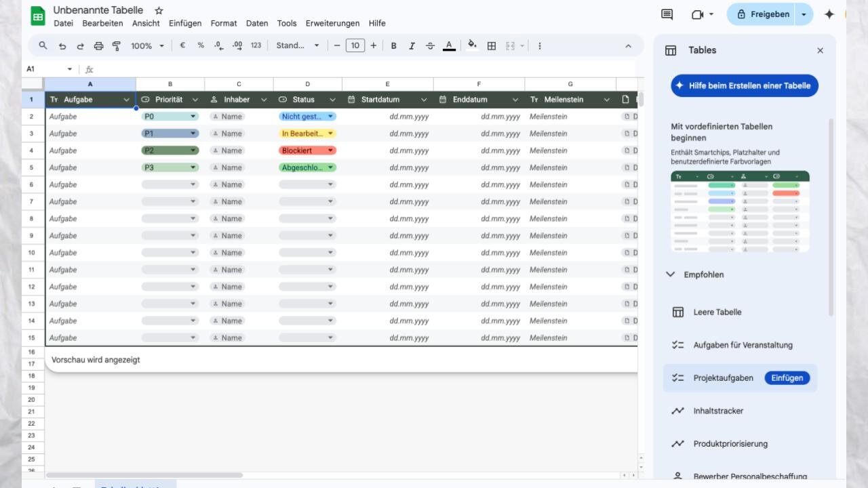The height and width of the screenshot is (488, 868).
Task: Click the print icon in toolbar
Action: 98,46
